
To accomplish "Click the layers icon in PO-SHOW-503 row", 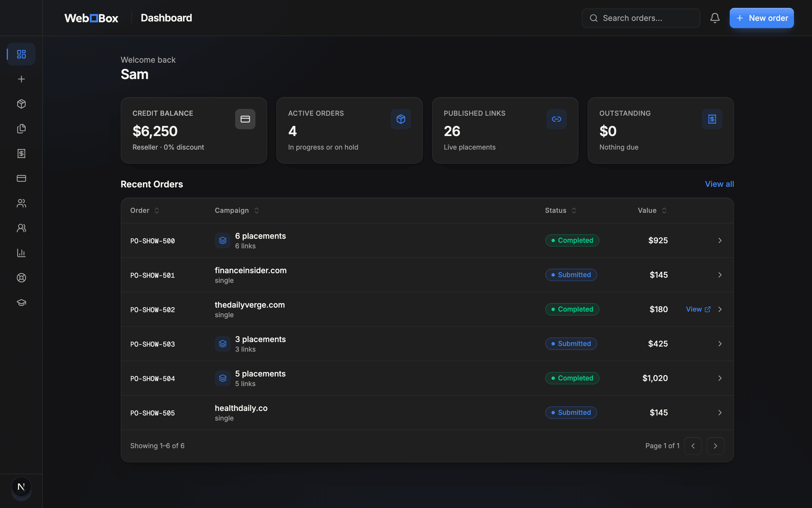I will [222, 344].
